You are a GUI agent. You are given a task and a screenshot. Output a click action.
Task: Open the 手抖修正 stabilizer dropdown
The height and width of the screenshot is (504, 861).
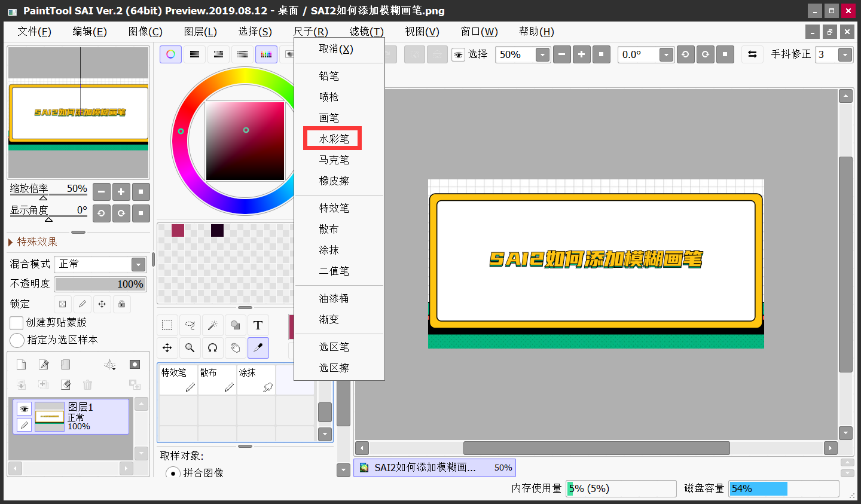point(845,55)
